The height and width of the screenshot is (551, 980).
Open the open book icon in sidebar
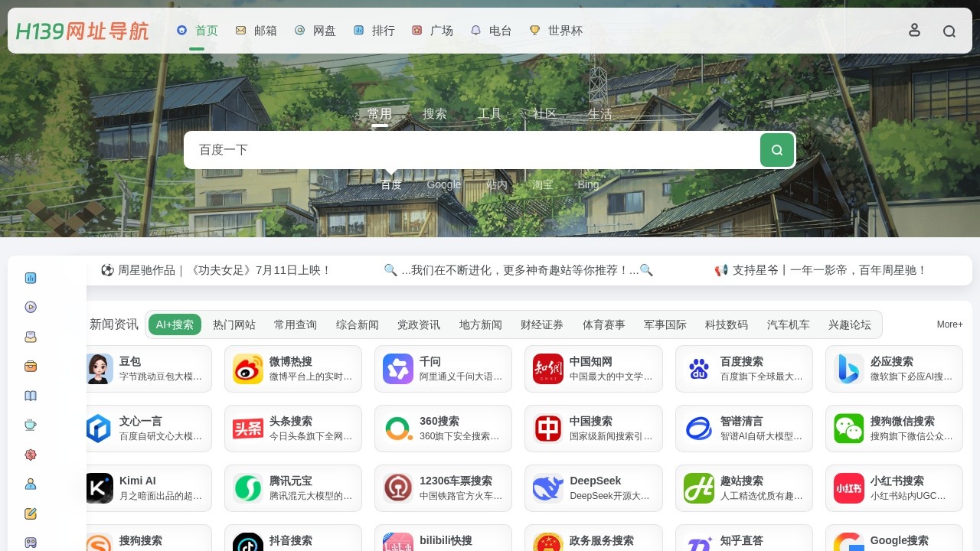(x=31, y=396)
